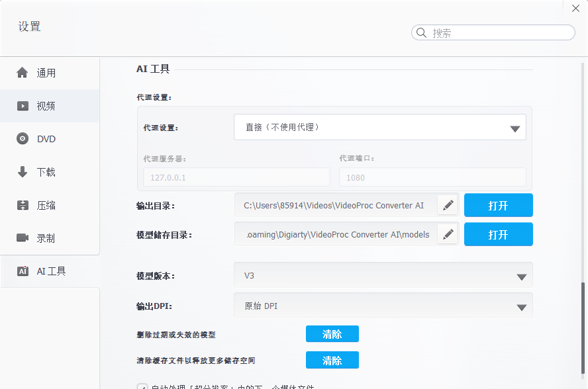Click the 设置 window title
Viewport: 588px width, 389px height.
[x=30, y=26]
